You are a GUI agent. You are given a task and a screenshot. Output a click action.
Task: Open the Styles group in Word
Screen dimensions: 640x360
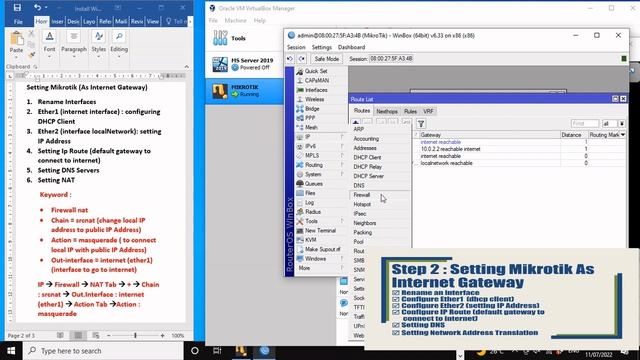pyautogui.click(x=98, y=43)
